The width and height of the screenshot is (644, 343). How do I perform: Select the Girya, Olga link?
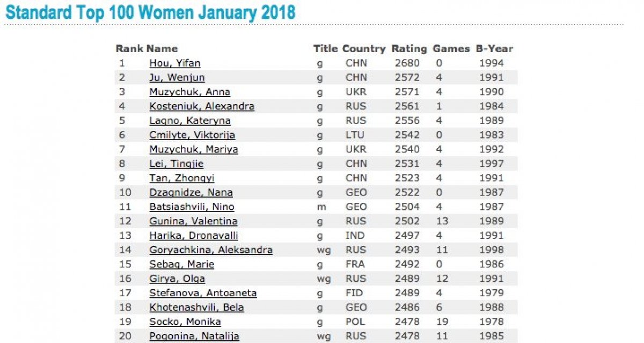177,279
